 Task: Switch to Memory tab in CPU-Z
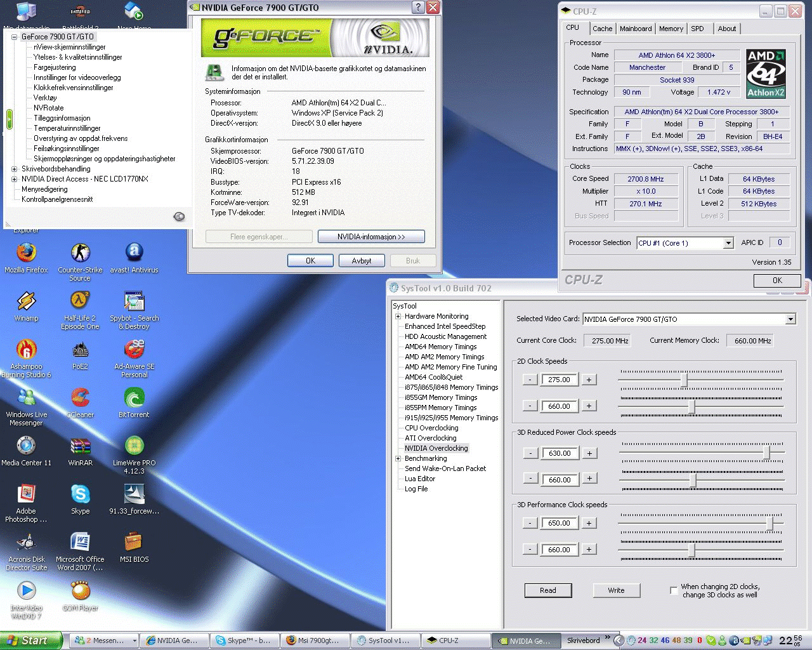pos(671,29)
